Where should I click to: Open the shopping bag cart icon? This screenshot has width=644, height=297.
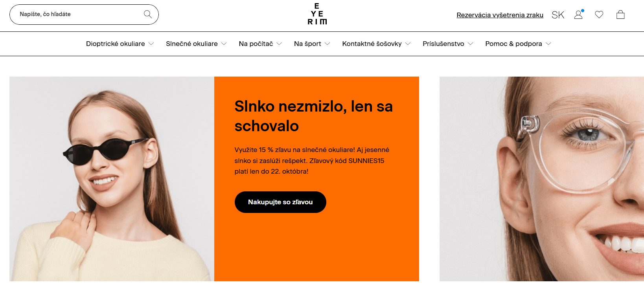tap(620, 15)
